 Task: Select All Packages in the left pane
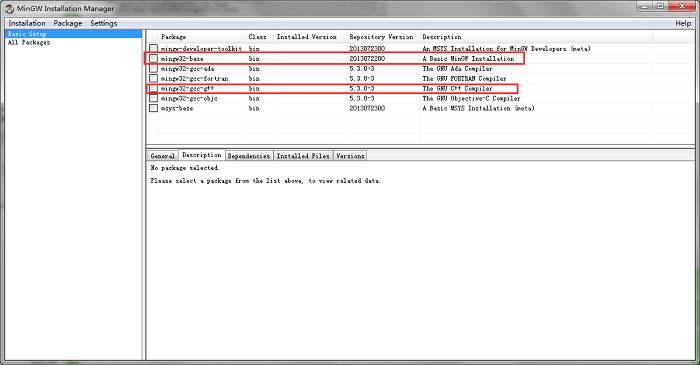tap(29, 42)
